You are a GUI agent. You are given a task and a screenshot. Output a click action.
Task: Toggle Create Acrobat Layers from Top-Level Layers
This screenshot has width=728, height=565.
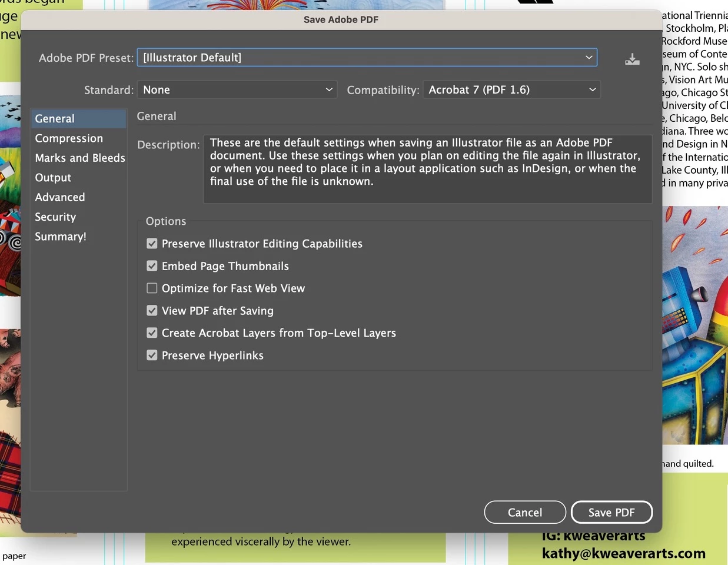(152, 333)
